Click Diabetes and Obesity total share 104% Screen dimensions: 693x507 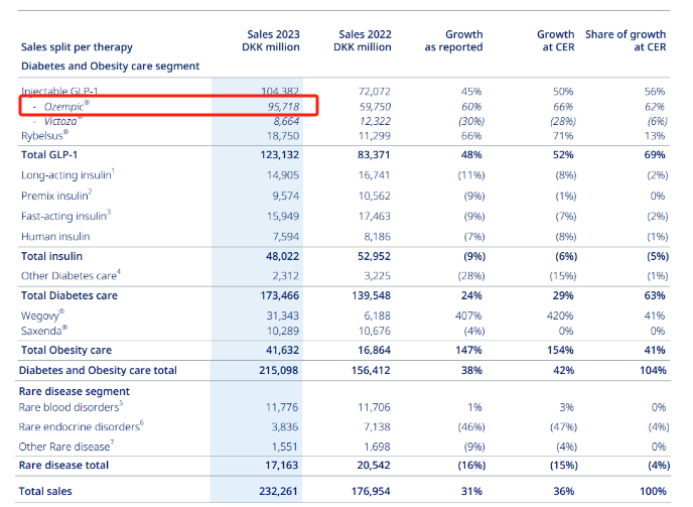pos(653,370)
